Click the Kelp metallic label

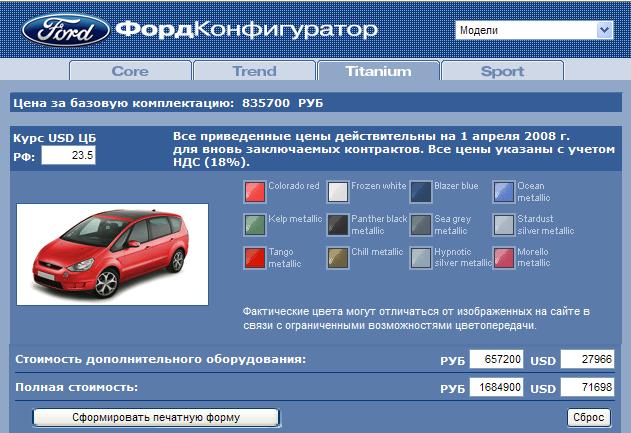(295, 219)
